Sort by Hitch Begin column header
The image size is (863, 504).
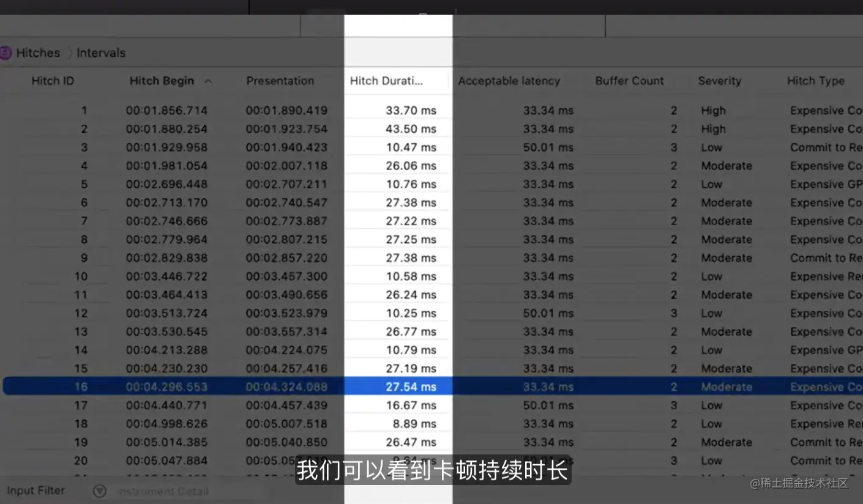[x=162, y=81]
